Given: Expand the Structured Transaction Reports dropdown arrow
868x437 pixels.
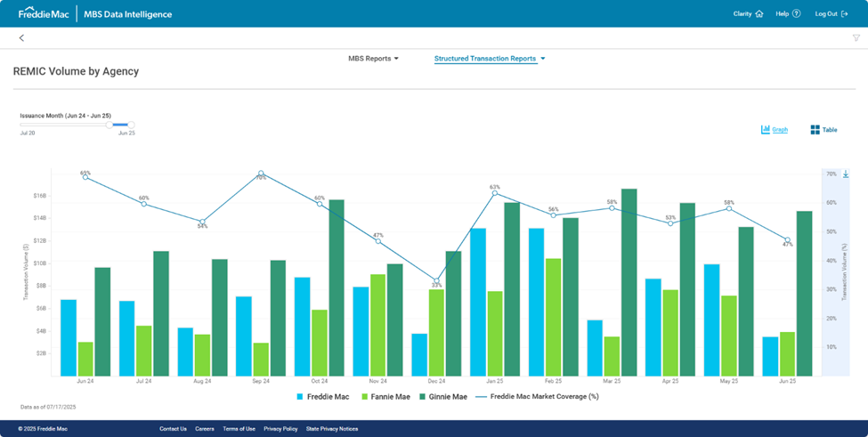Looking at the screenshot, I should click(542, 59).
